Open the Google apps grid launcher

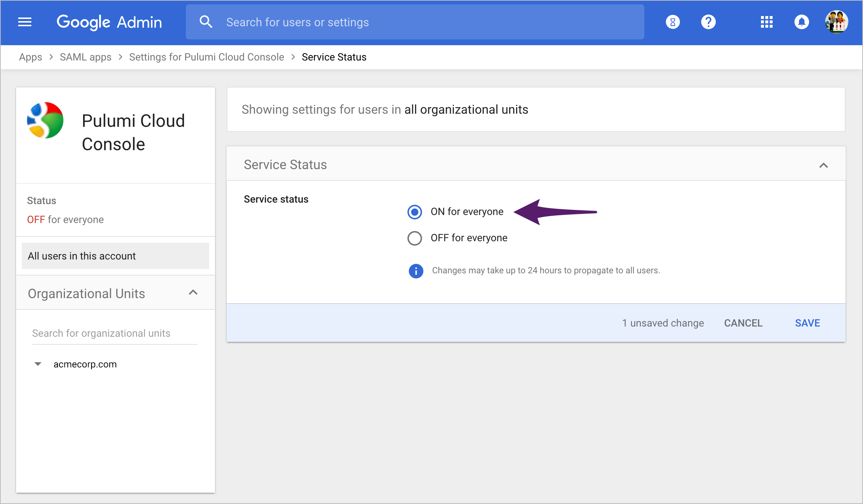(x=766, y=22)
